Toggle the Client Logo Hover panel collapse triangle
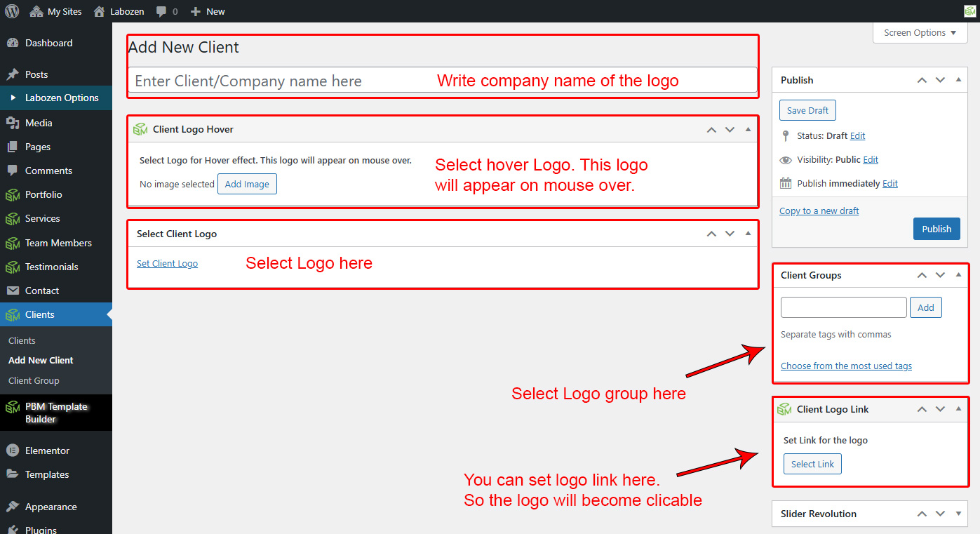The image size is (980, 534). (748, 129)
